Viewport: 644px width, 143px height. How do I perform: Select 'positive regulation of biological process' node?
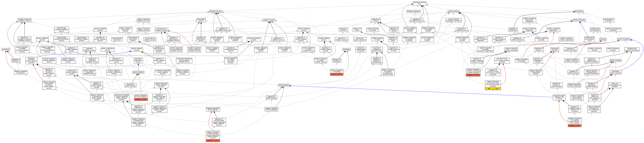(410, 30)
